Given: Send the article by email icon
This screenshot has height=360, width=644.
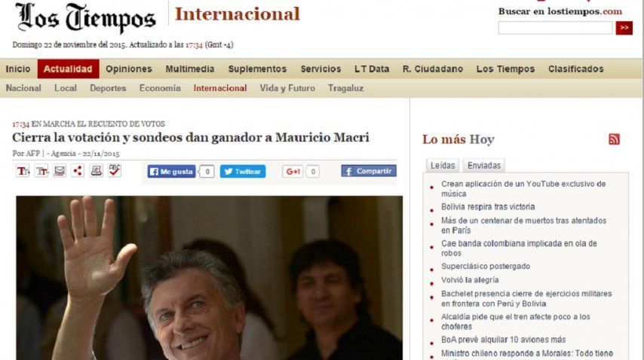Looking at the screenshot, I should [x=60, y=170].
